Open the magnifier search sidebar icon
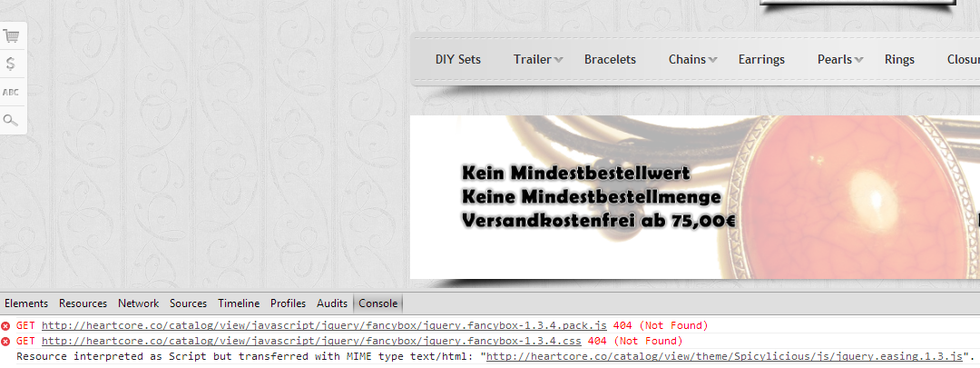 point(11,120)
